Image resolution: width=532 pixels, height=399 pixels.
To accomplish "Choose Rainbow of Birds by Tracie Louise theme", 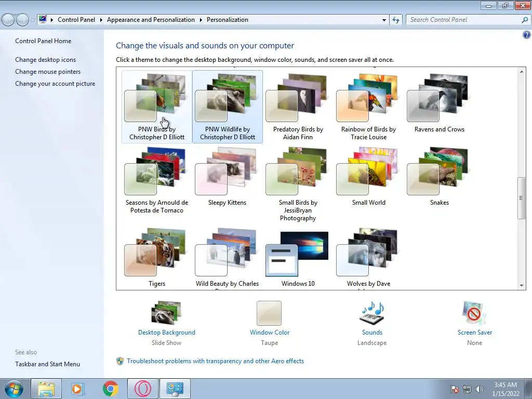I will 368,107.
